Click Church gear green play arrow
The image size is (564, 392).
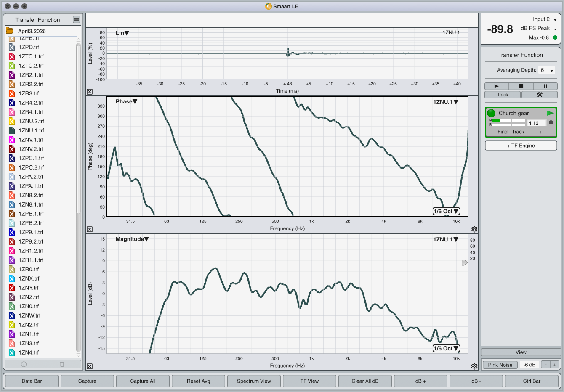point(551,113)
